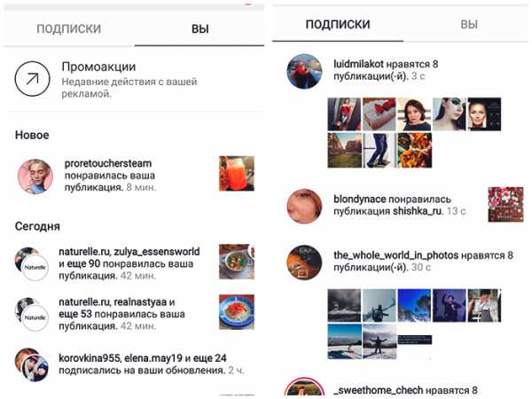Open the red berries post thumbnail by blondynace
Image resolution: width=532 pixels, height=399 pixels.
coord(505,204)
